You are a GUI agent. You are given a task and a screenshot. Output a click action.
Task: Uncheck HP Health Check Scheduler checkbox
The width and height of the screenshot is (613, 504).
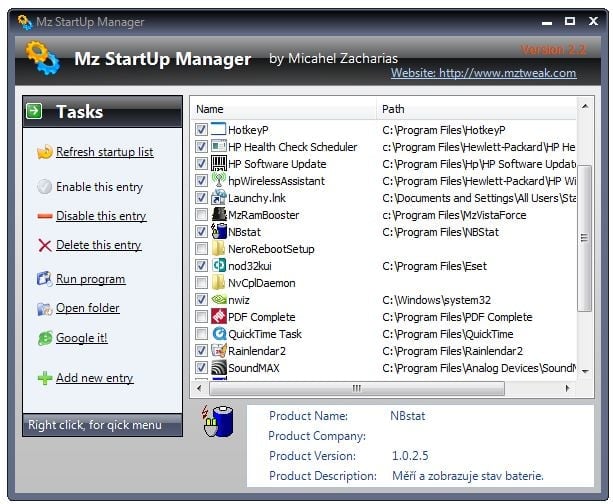point(201,147)
